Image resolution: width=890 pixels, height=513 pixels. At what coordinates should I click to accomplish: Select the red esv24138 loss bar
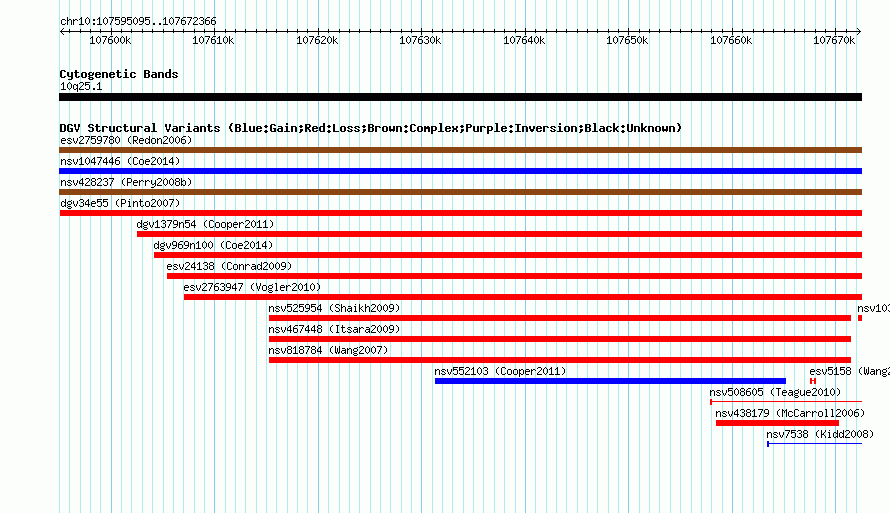click(514, 276)
